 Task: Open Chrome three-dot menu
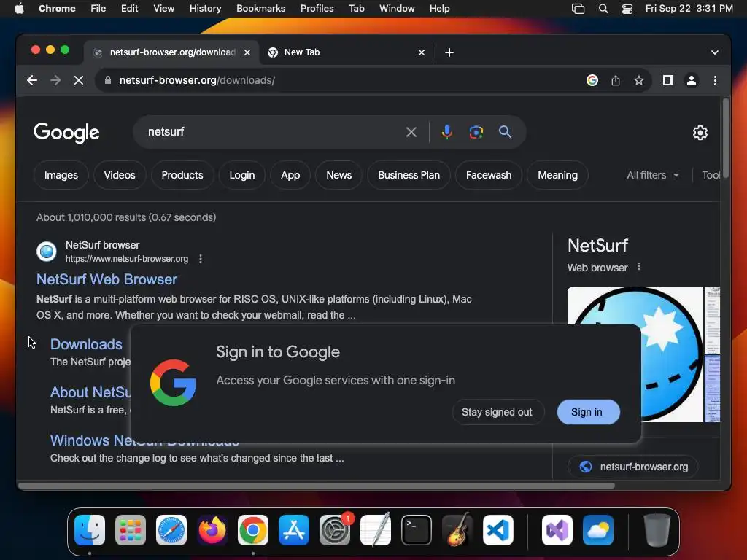(715, 80)
